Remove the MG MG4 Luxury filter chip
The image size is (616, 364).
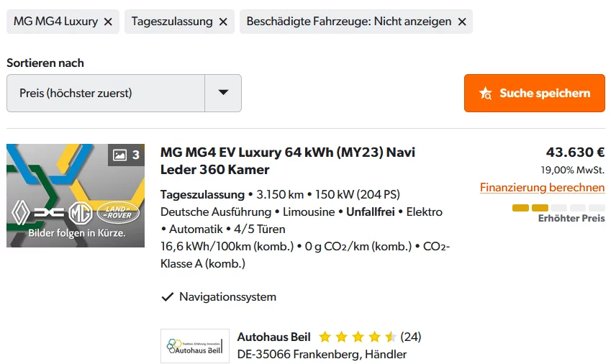tap(108, 22)
